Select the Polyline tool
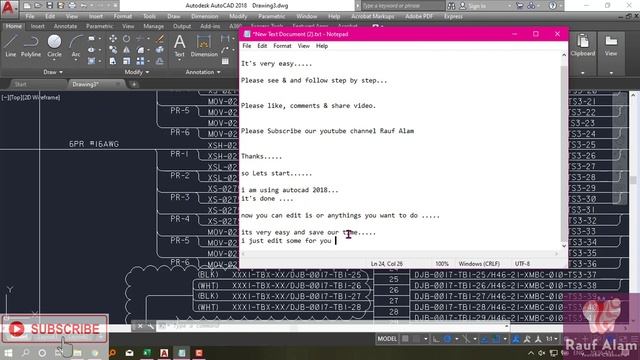 tap(31, 45)
